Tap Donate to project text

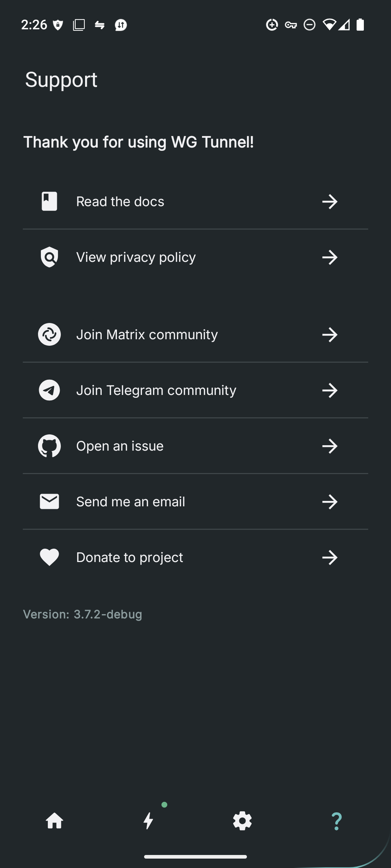pyautogui.click(x=130, y=557)
